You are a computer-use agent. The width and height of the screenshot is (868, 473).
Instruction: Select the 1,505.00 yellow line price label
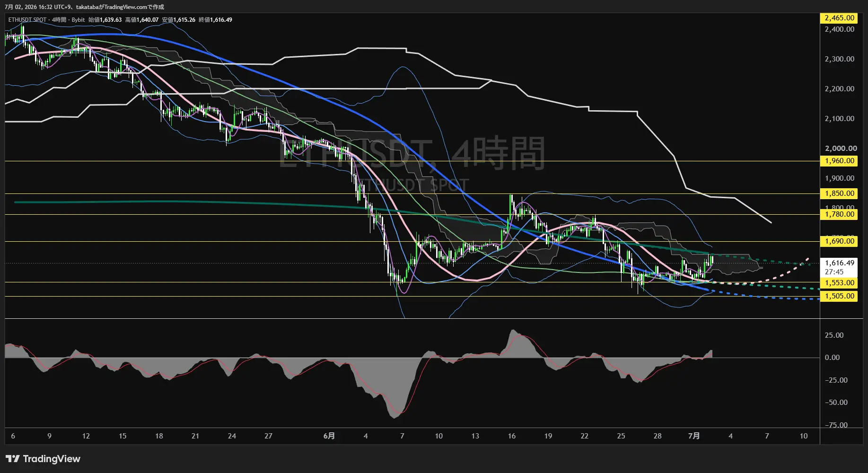click(x=839, y=296)
